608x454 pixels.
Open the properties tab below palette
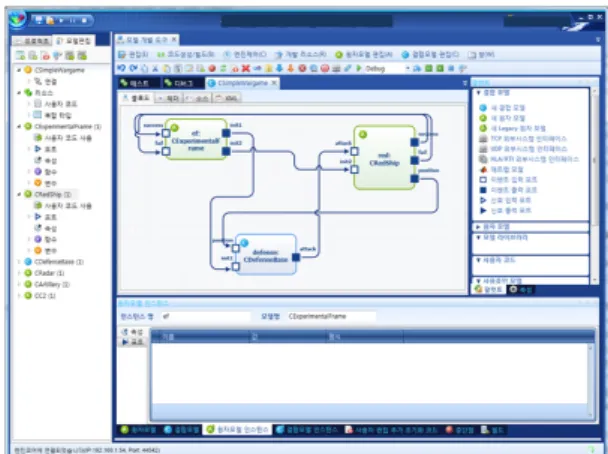coord(522,289)
